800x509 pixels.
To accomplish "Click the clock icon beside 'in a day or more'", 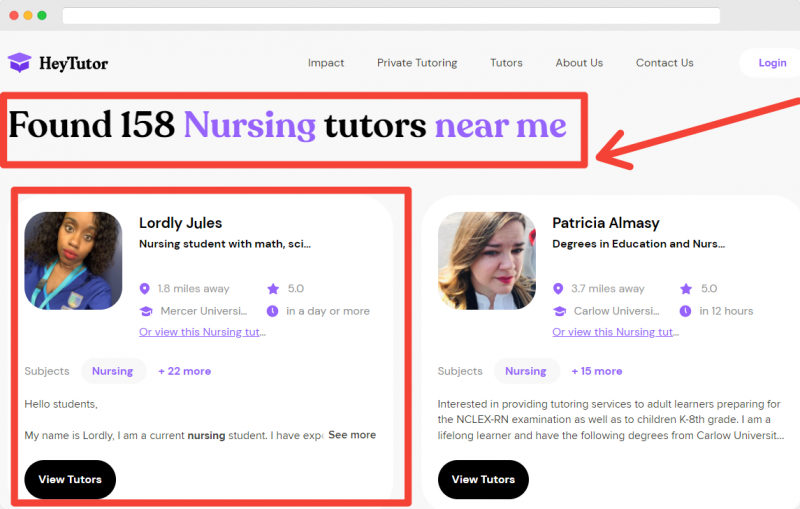I will pyautogui.click(x=272, y=311).
